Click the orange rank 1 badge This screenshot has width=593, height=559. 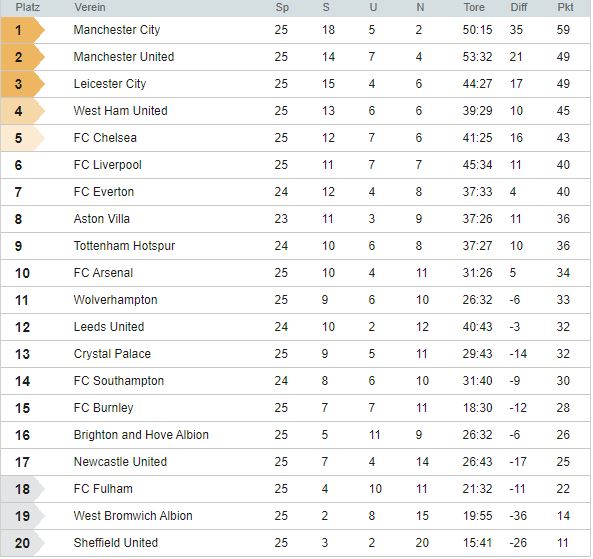click(23, 30)
